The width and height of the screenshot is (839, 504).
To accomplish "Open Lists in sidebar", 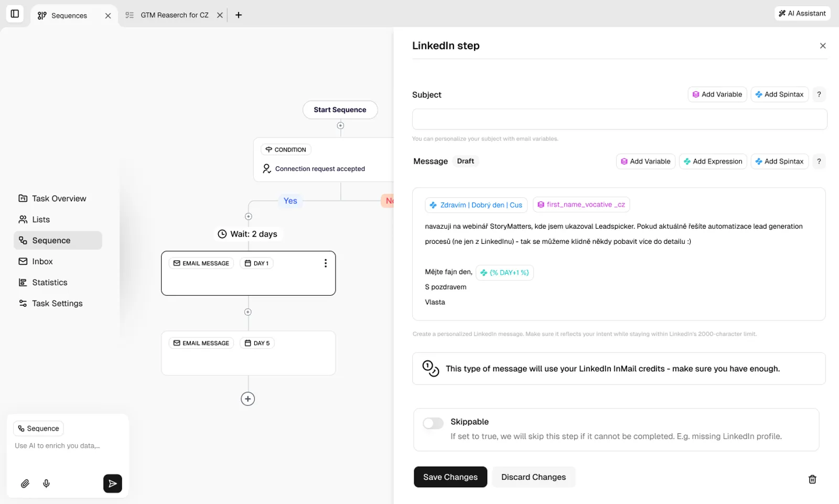I will (x=35, y=219).
